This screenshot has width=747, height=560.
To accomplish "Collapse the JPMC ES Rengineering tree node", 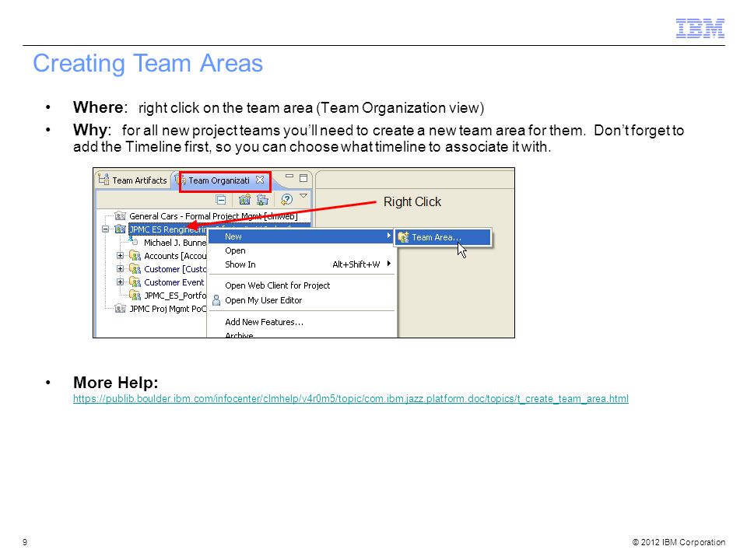I will pos(105,229).
